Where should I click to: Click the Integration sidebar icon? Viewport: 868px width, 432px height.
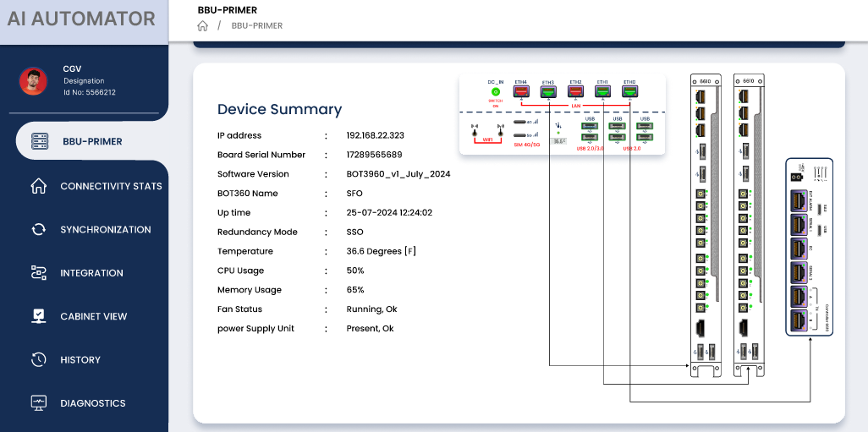[x=39, y=273]
